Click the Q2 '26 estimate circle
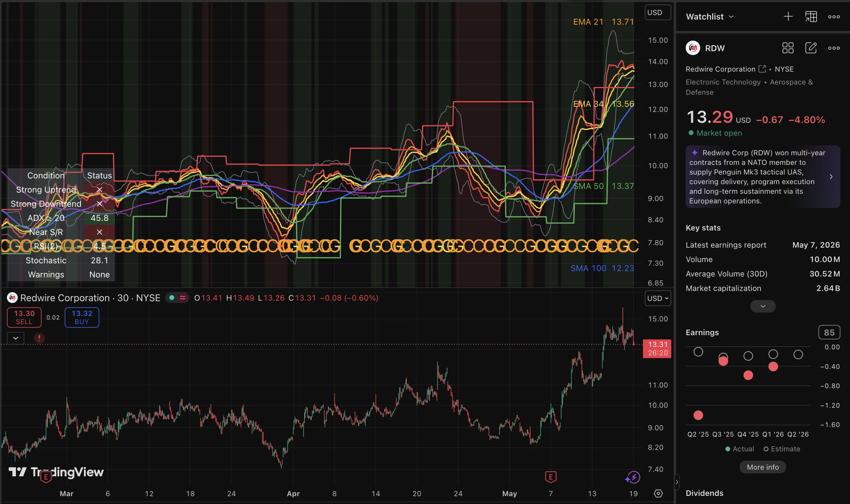The height and width of the screenshot is (504, 850). click(x=798, y=354)
